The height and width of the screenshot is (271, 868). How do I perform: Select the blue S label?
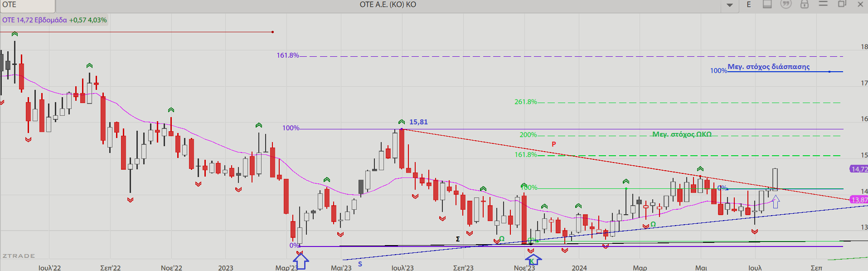tap(360, 264)
